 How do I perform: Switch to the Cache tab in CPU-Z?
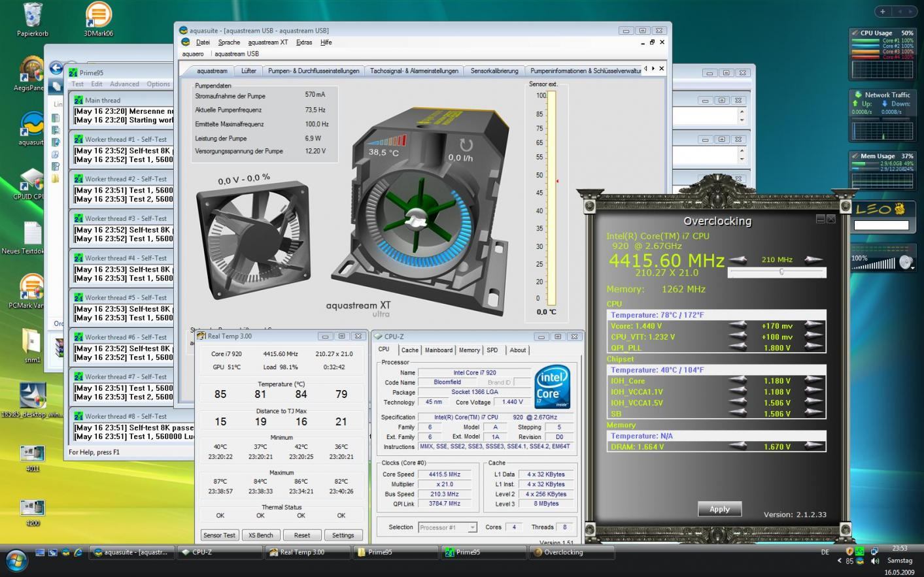coord(410,350)
